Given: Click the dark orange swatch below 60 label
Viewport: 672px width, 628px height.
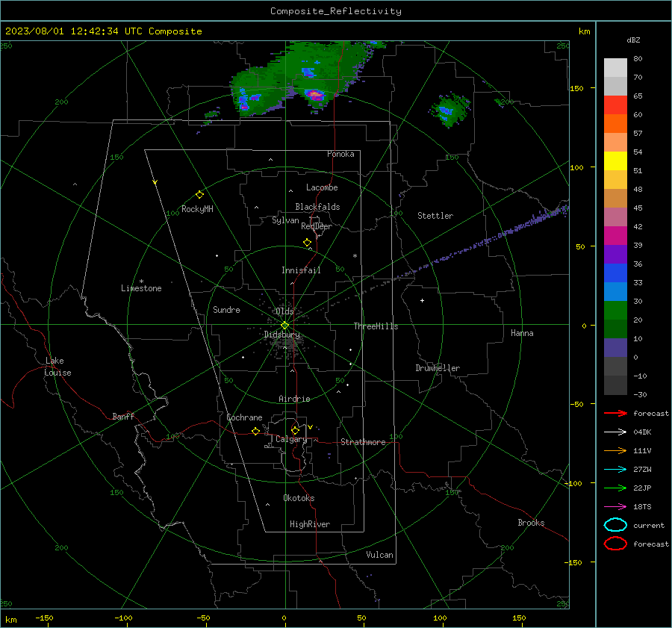Looking at the screenshot, I should [x=615, y=123].
